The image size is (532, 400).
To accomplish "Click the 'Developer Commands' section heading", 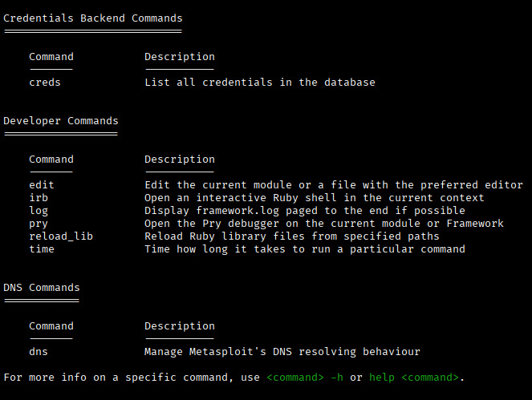I will (x=61, y=121).
